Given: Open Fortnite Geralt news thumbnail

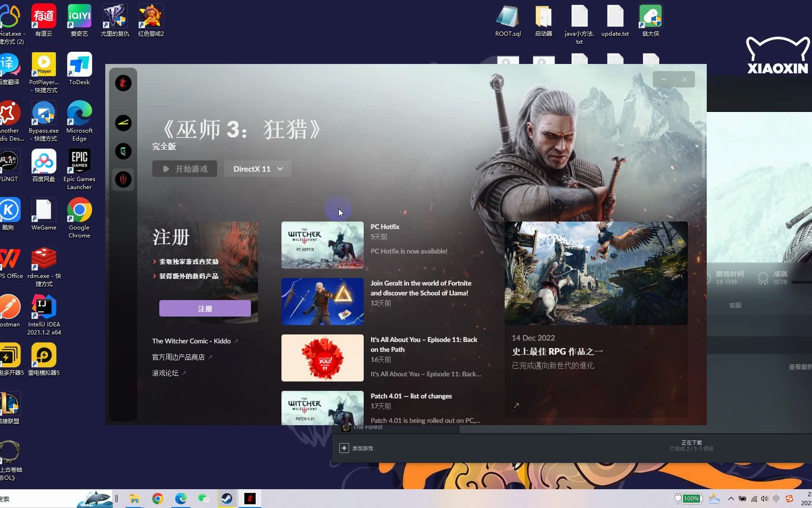Looking at the screenshot, I should click(322, 302).
